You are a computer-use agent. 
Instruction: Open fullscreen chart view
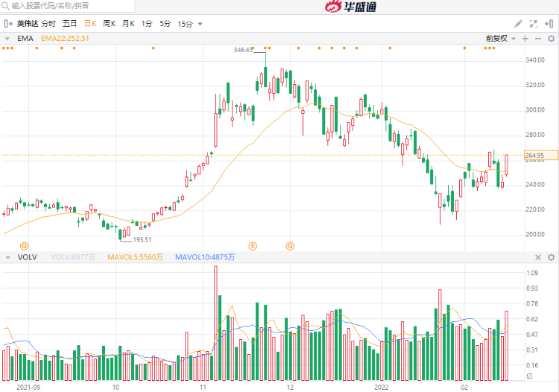534,24
